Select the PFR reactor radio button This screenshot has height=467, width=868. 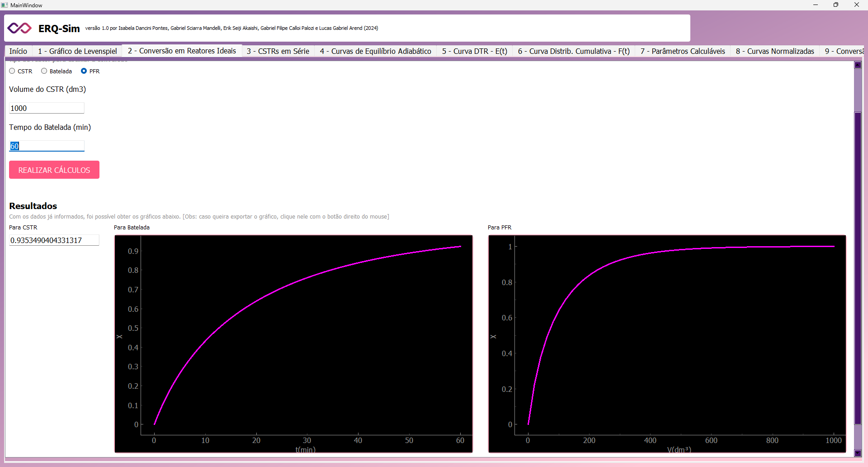point(84,71)
